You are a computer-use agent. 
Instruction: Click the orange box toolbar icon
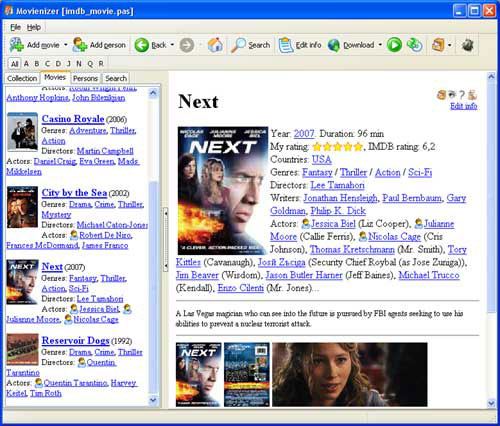tap(438, 45)
